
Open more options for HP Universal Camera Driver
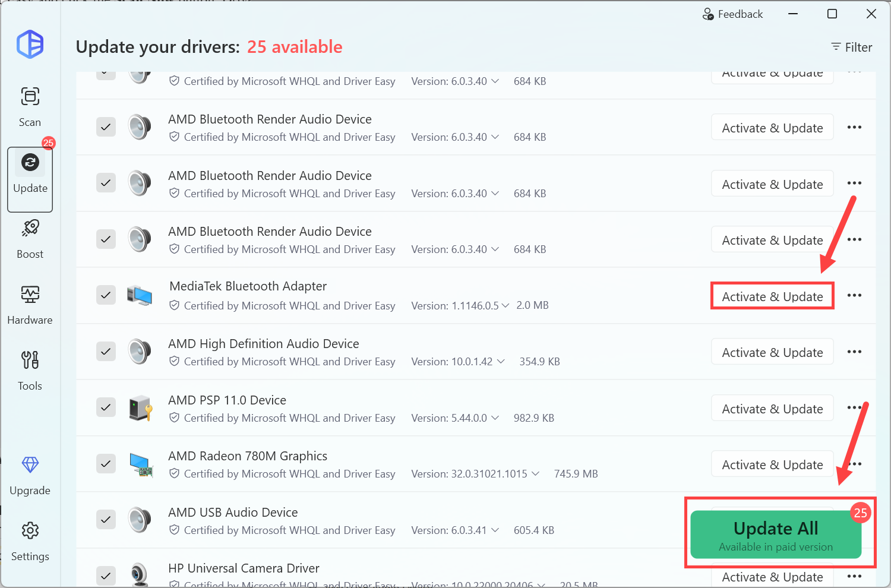point(854,576)
